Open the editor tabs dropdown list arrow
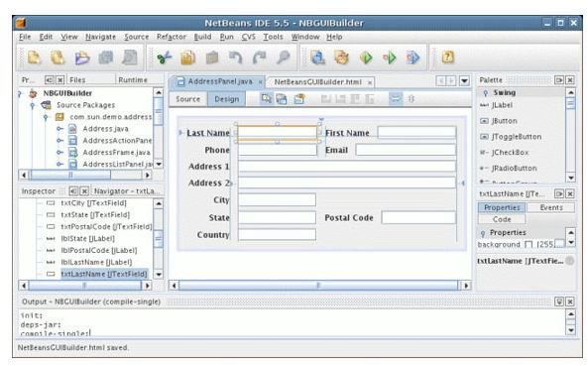 coord(464,80)
